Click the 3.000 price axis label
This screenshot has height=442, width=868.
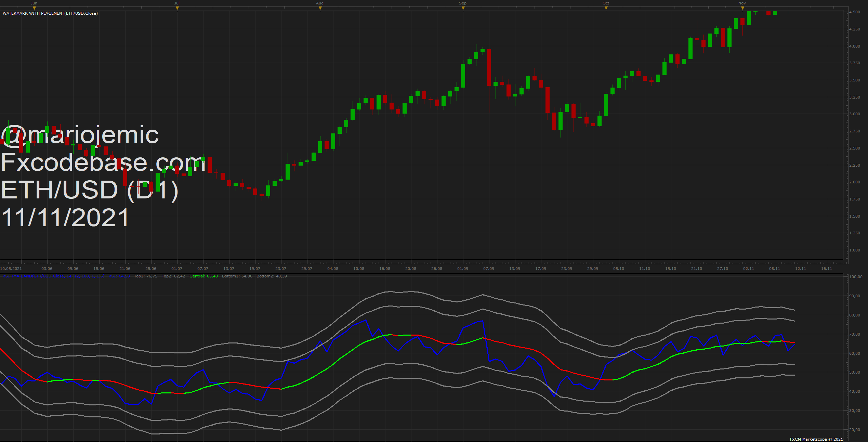[855, 114]
